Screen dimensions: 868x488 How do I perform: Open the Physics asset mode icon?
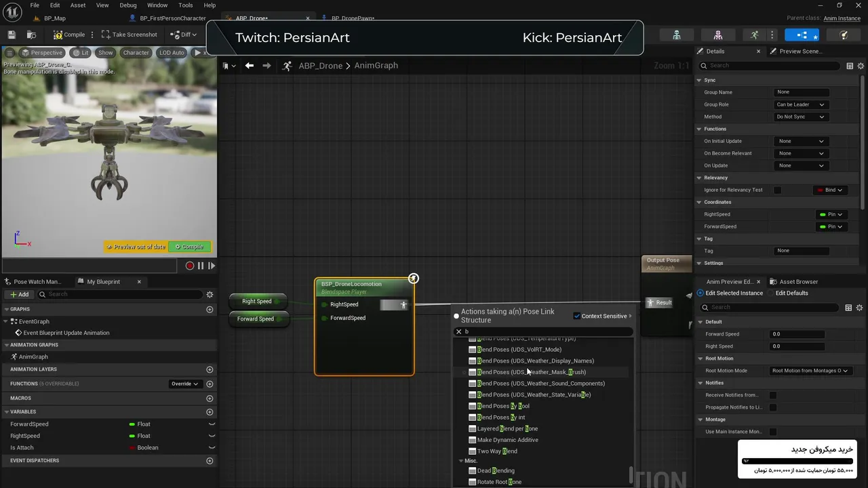coord(844,35)
